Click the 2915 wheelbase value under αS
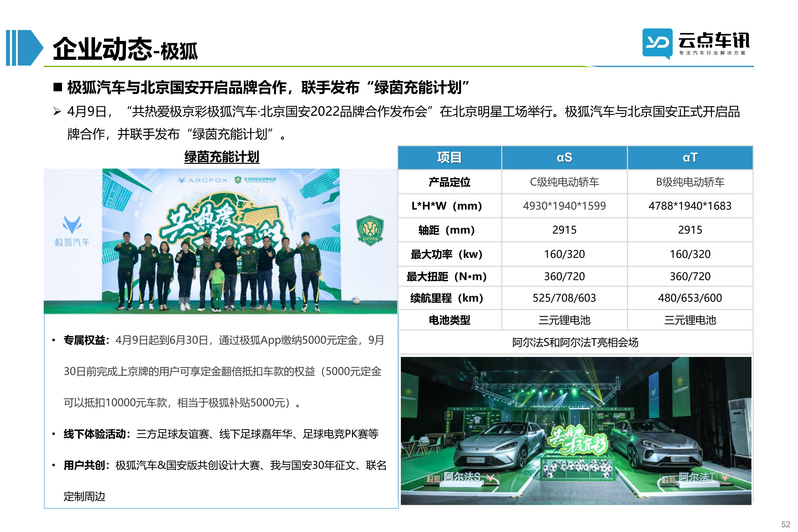This screenshot has width=798, height=532. (x=564, y=230)
